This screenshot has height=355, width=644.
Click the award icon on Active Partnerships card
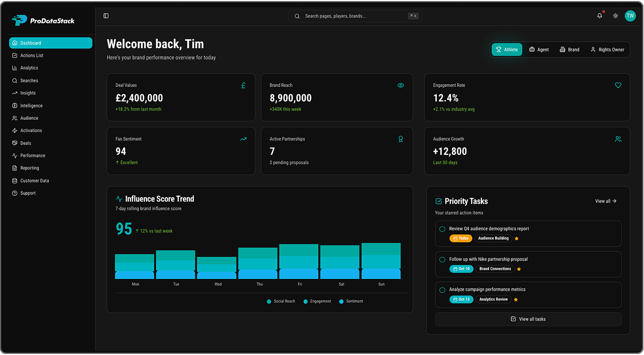click(400, 139)
